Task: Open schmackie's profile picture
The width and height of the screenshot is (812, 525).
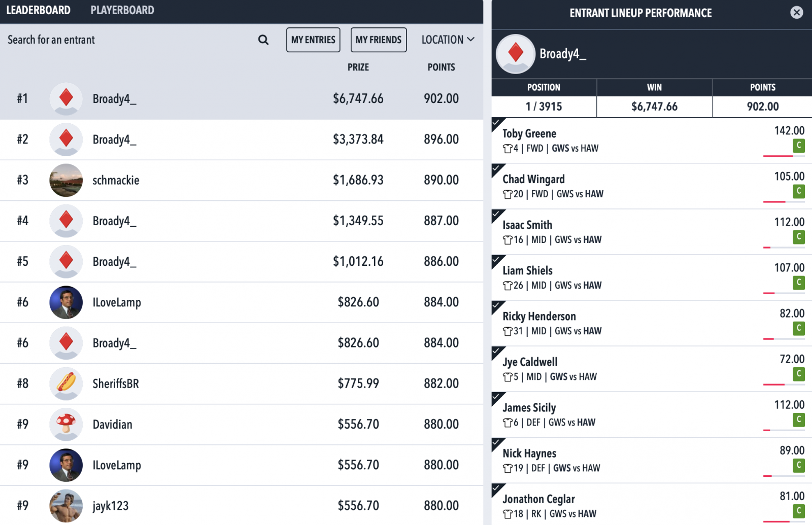Action: pos(66,180)
